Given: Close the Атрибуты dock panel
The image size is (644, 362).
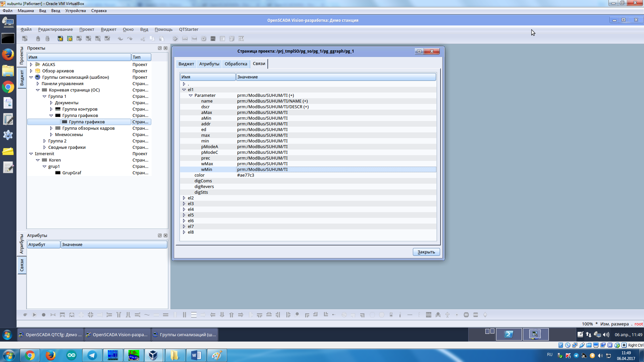Looking at the screenshot, I should click(165, 236).
